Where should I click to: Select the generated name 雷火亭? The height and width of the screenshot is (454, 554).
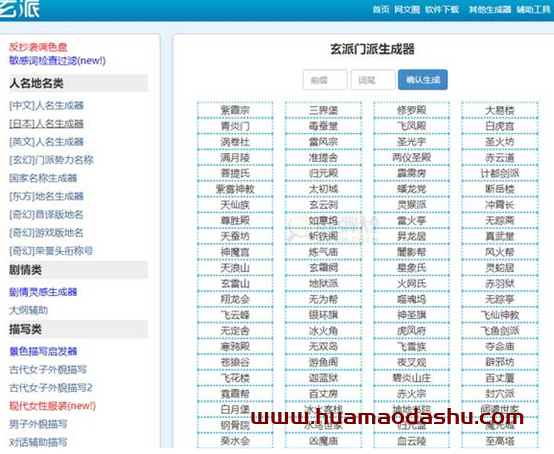click(412, 221)
